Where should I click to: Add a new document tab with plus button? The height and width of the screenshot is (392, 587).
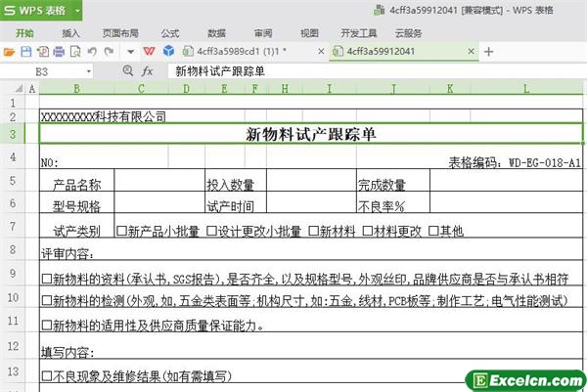pyautogui.click(x=488, y=52)
